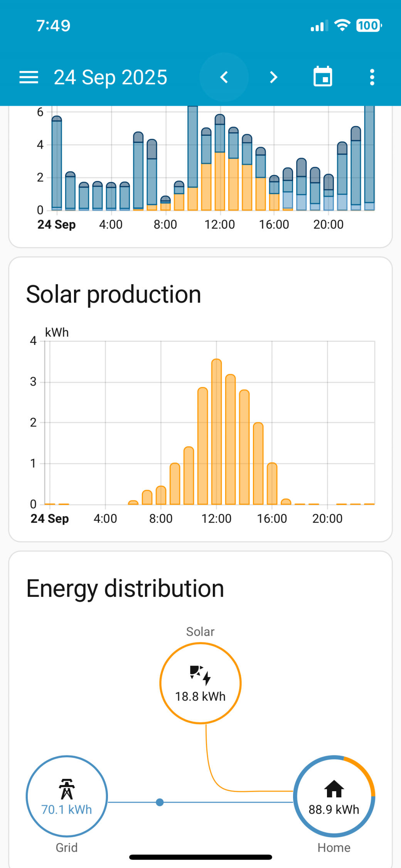Go to the previous day

224,77
